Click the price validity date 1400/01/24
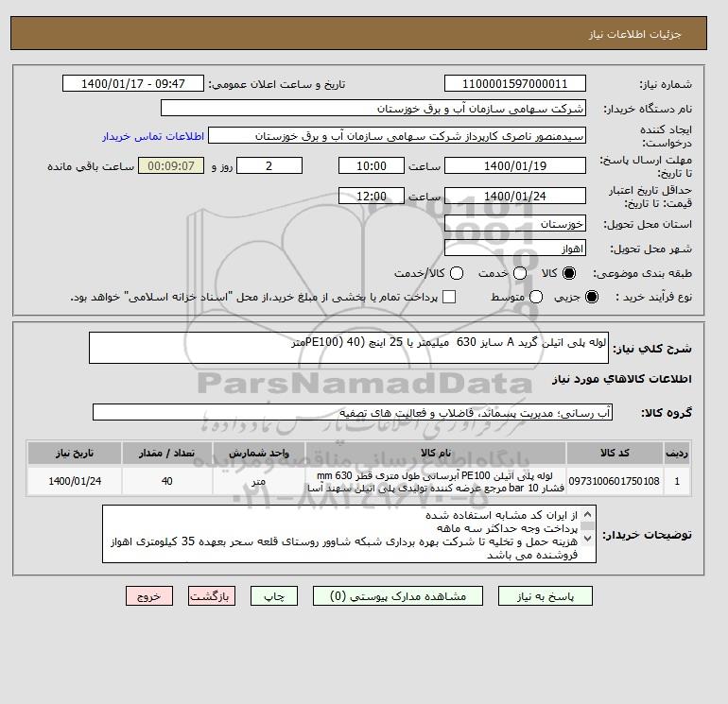This screenshot has width=728, height=704. (515, 196)
